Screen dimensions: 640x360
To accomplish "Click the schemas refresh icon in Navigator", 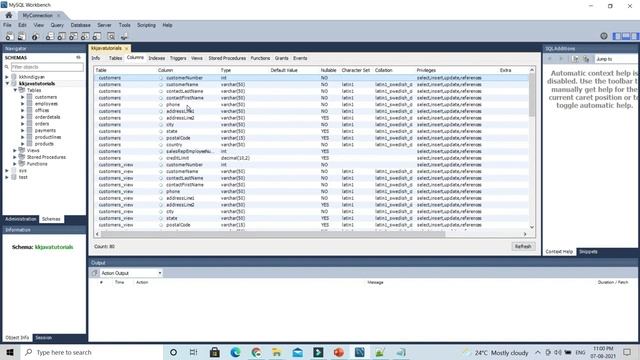I will click(78, 58).
